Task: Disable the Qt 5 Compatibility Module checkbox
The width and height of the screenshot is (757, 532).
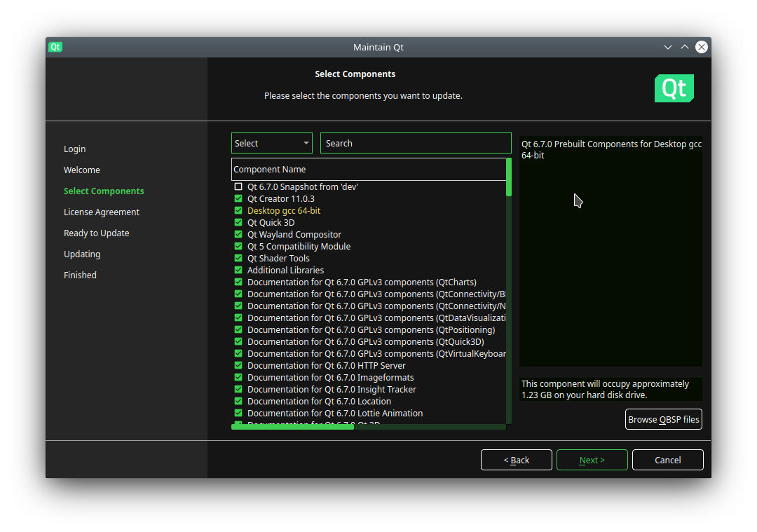Action: (x=238, y=246)
